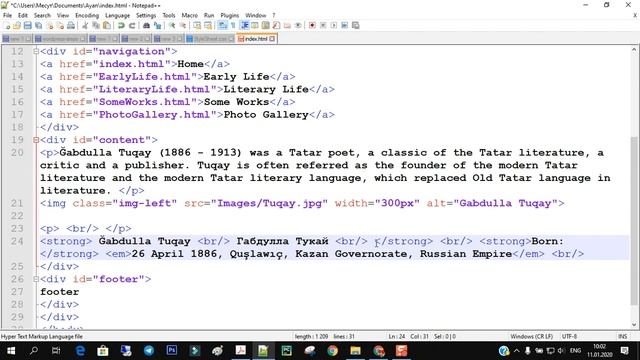
Task: Toggle file Monitoring eye icon
Action: point(298,25)
